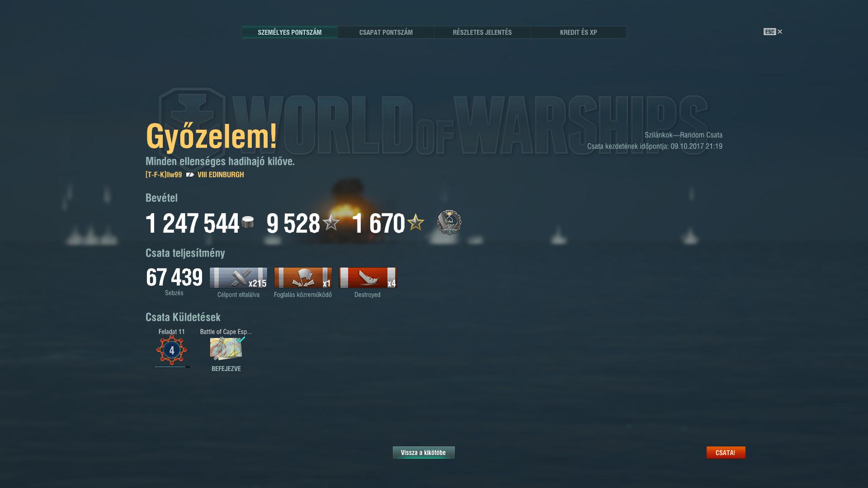The height and width of the screenshot is (488, 868).
Task: Start a new battle with CSATA! button
Action: tap(726, 452)
